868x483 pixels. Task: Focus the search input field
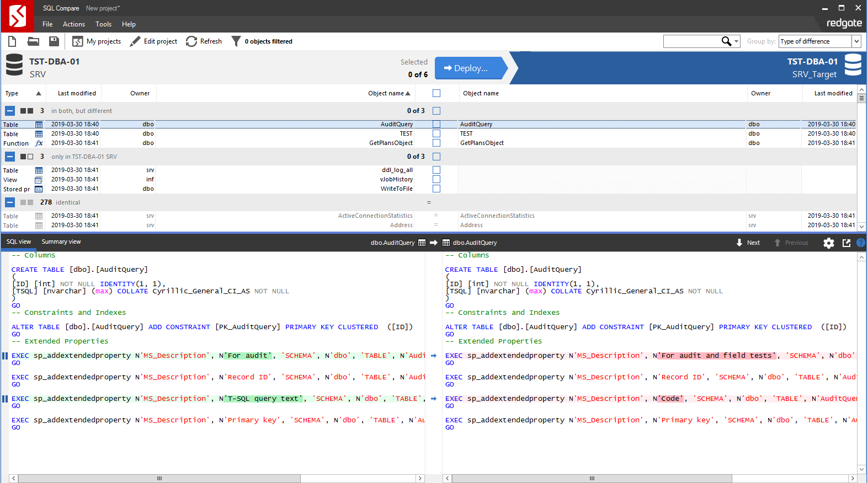pyautogui.click(x=692, y=41)
